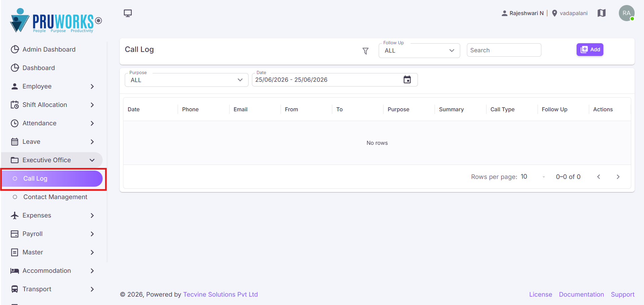
Task: Open the Tecvine Solutions Pvt Ltd link
Action: tap(220, 294)
